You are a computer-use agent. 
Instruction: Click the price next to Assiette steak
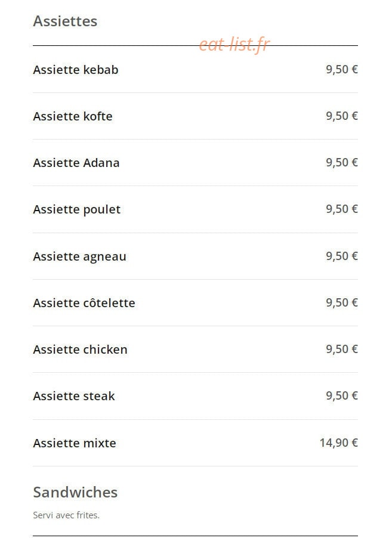[342, 395]
